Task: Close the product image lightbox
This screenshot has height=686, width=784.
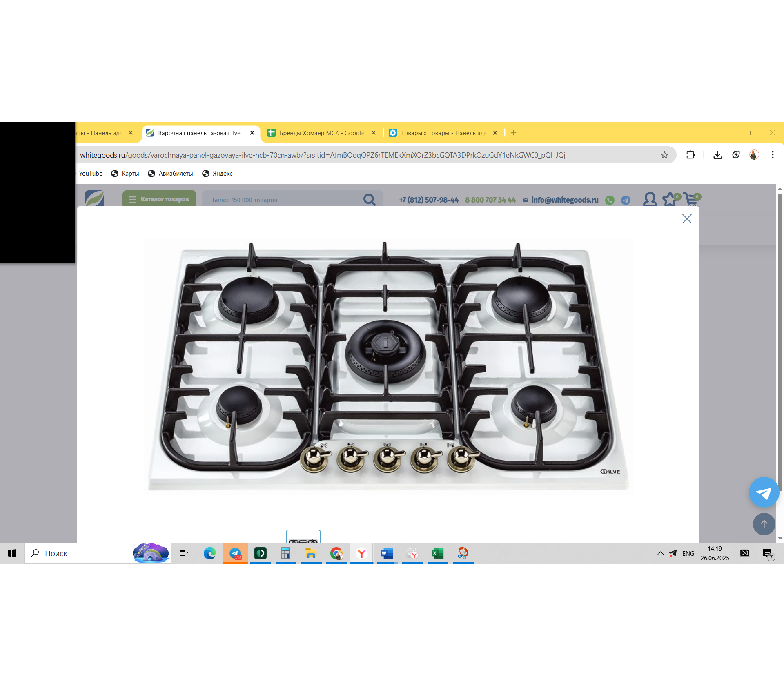Action: (x=687, y=219)
